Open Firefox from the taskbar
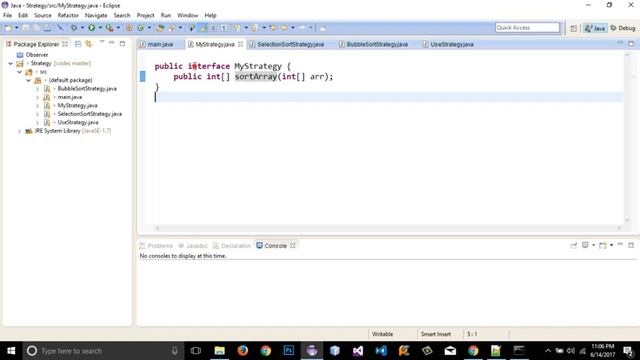Viewport: 640px width, 360px height. click(x=242, y=351)
